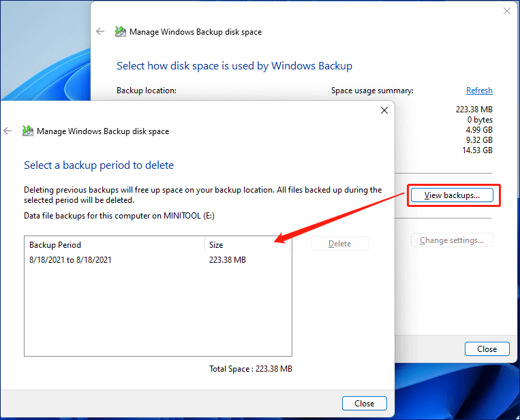The height and width of the screenshot is (420, 520).
Task: Click the 223.38 MB size cell in list
Action: click(x=228, y=259)
